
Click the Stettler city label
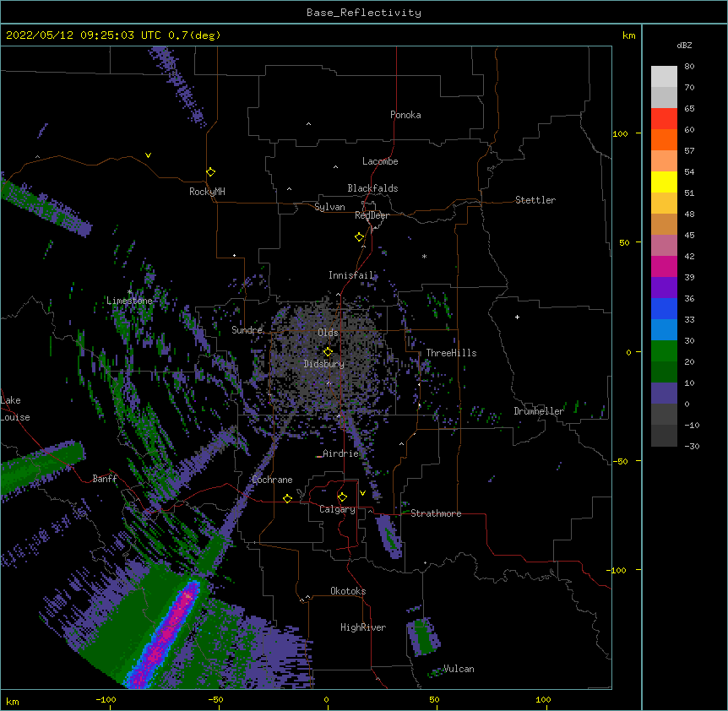pos(535,200)
